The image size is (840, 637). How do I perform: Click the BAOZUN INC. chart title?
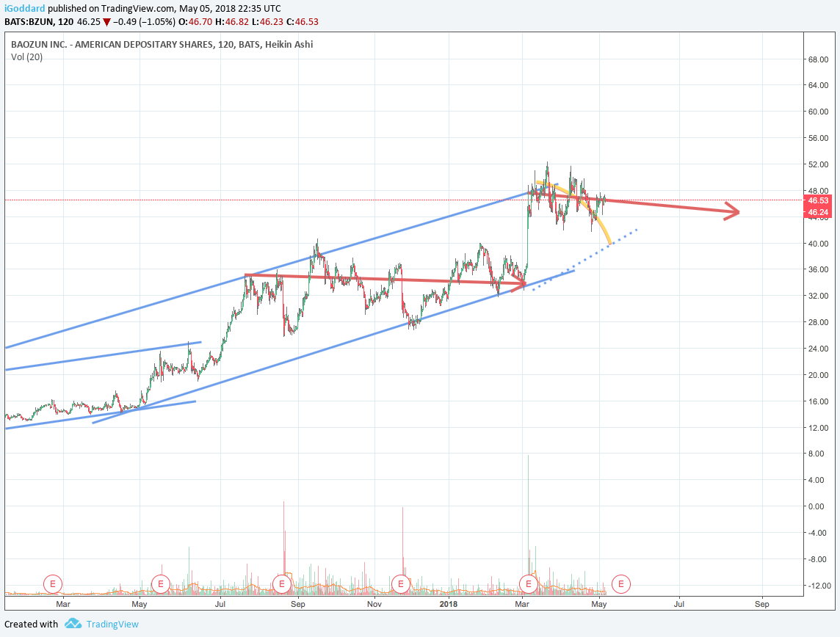(162, 45)
